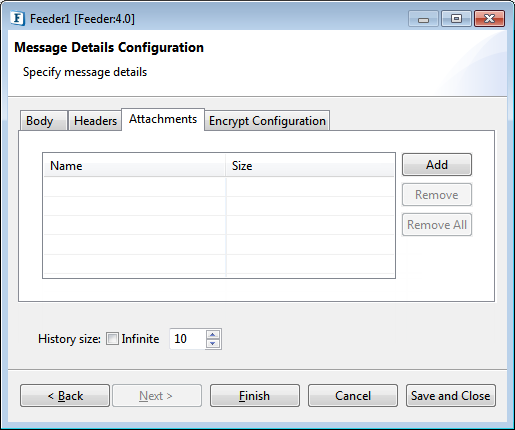515x430 pixels.
Task: Minimize the Feeder1 window
Action: 423,19
